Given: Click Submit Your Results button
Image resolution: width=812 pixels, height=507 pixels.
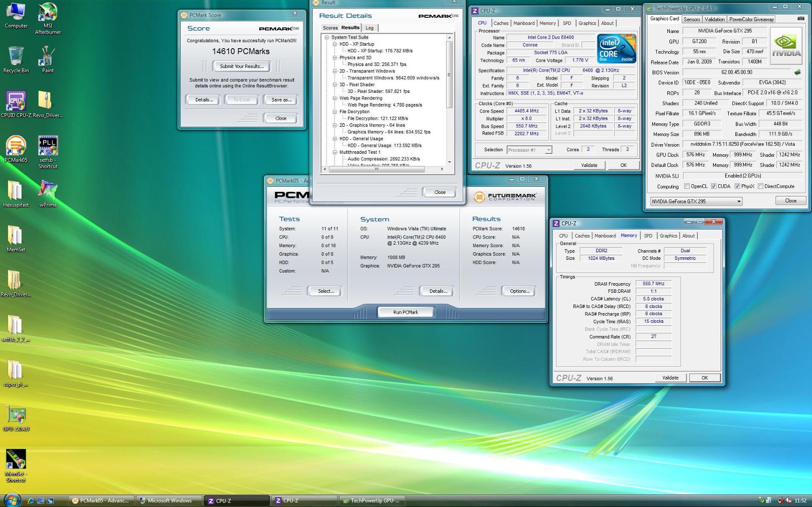Looking at the screenshot, I should click(x=242, y=66).
